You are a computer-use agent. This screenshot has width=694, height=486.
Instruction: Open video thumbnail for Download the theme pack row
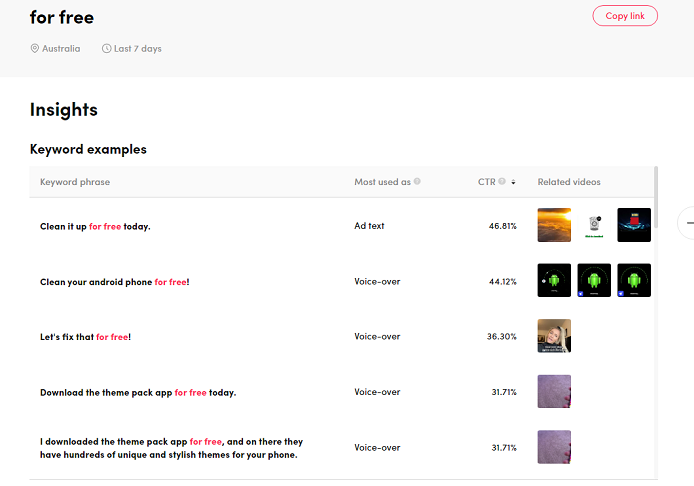pos(554,391)
